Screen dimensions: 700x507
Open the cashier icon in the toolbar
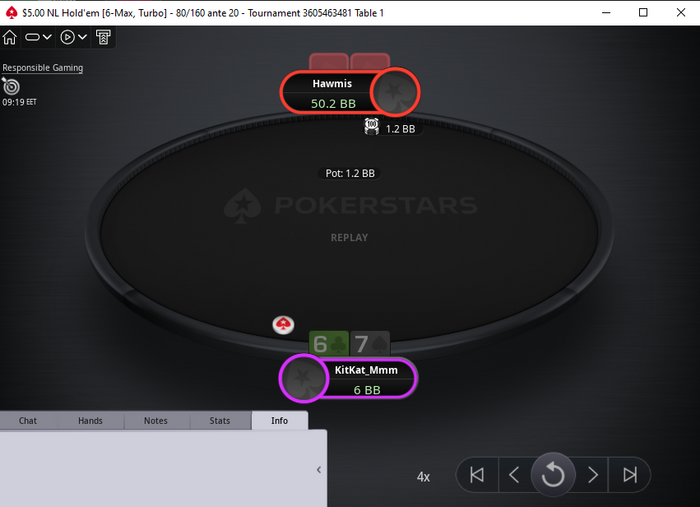point(103,37)
